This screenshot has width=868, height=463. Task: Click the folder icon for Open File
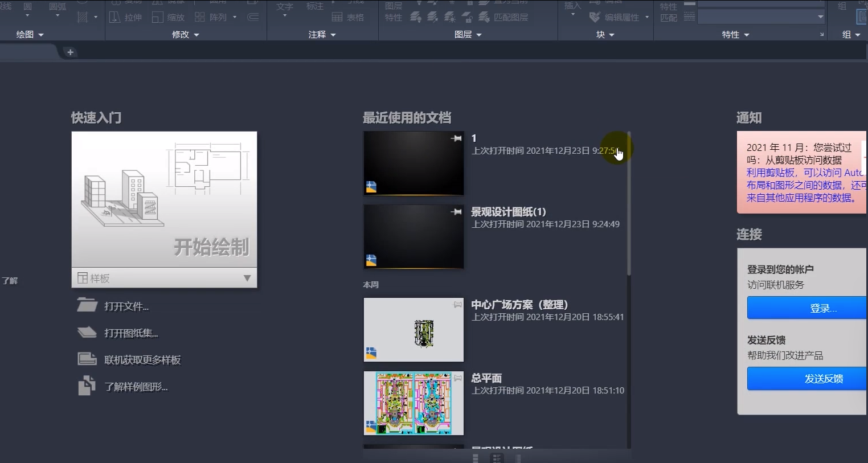87,305
